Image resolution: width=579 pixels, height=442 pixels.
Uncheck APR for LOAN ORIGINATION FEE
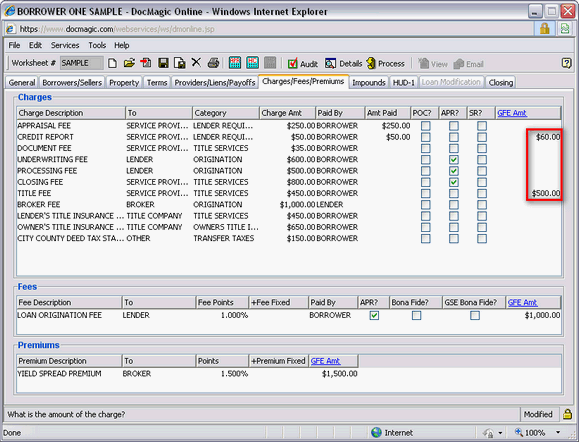click(374, 315)
